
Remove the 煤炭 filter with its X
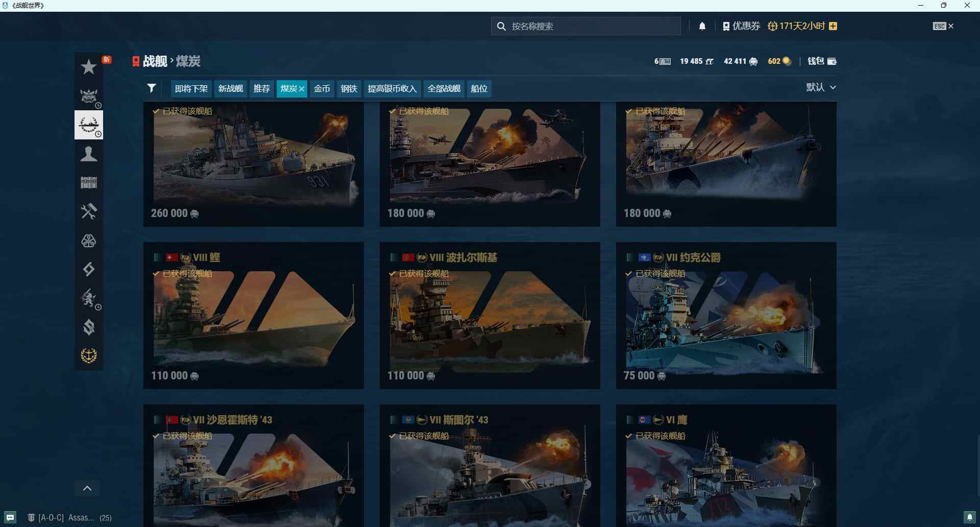coord(302,89)
